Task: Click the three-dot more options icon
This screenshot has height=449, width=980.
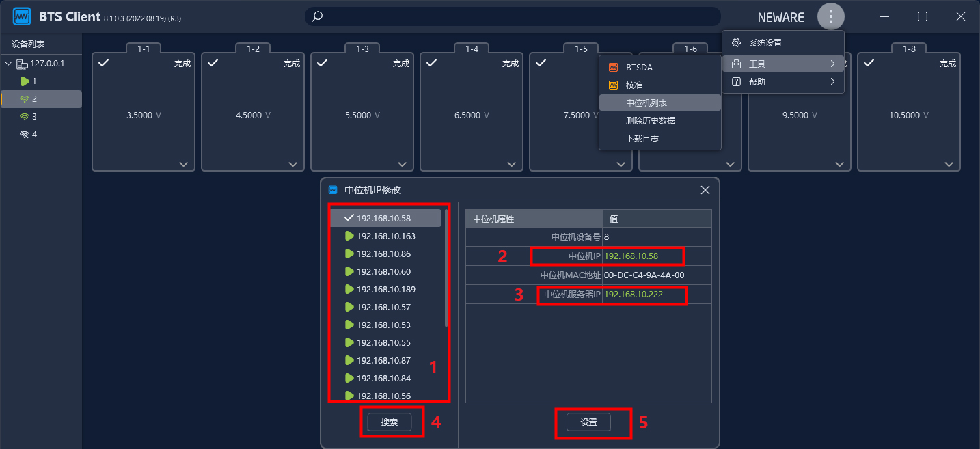Action: coord(830,17)
